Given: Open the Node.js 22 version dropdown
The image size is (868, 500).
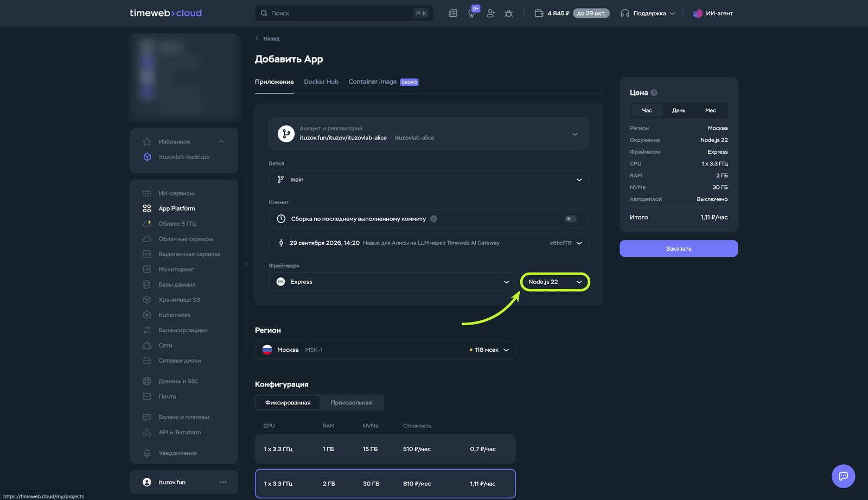Looking at the screenshot, I should [555, 282].
